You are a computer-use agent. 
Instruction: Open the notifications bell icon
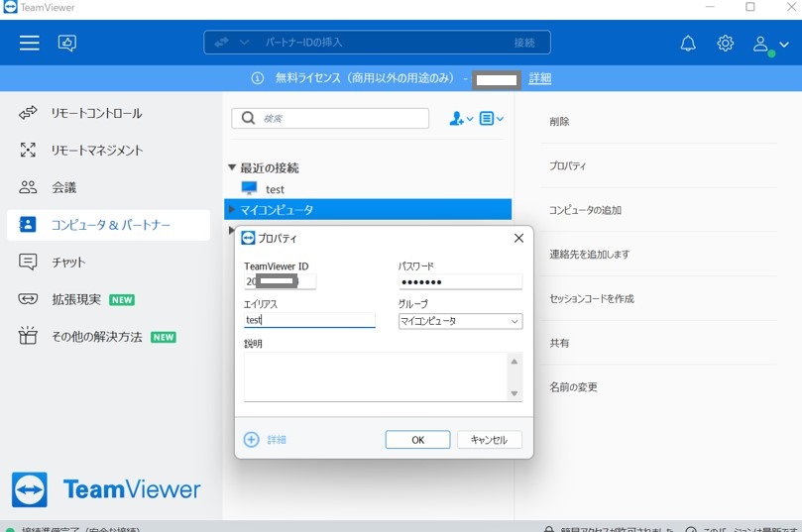[x=687, y=44]
